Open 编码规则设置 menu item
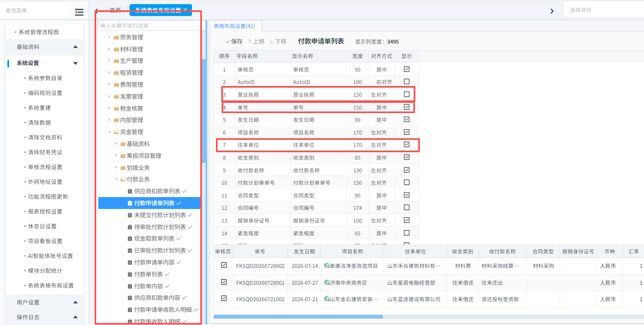Screen dimensions: 644x325 coord(45,93)
